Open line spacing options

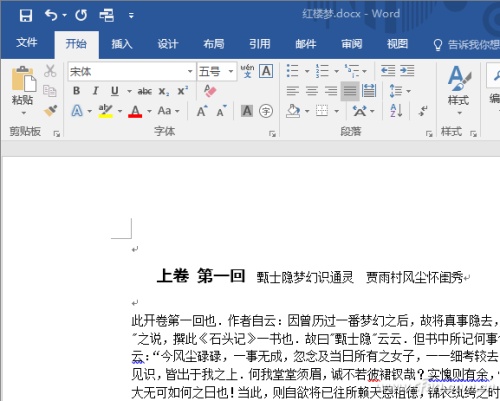tap(400, 91)
